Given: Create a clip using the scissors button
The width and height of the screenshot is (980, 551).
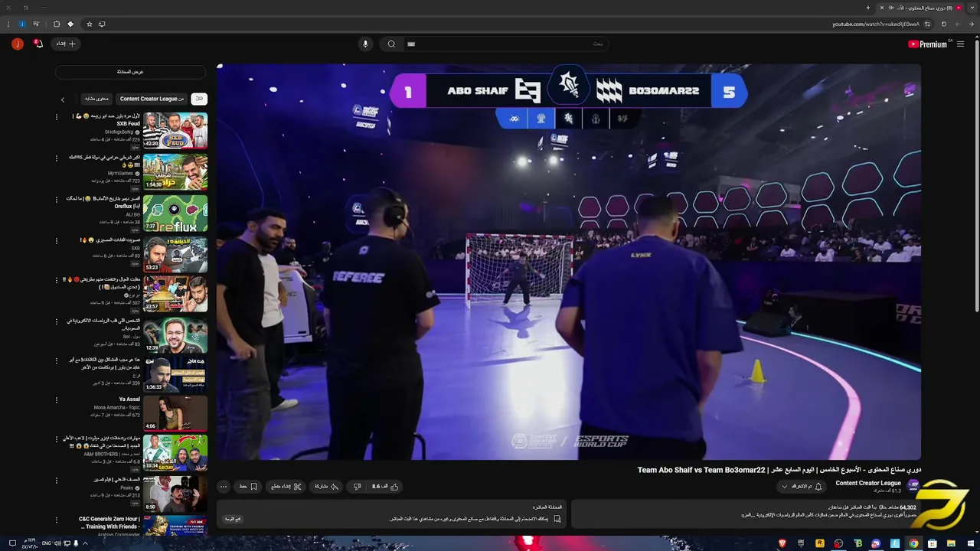Looking at the screenshot, I should 286,487.
